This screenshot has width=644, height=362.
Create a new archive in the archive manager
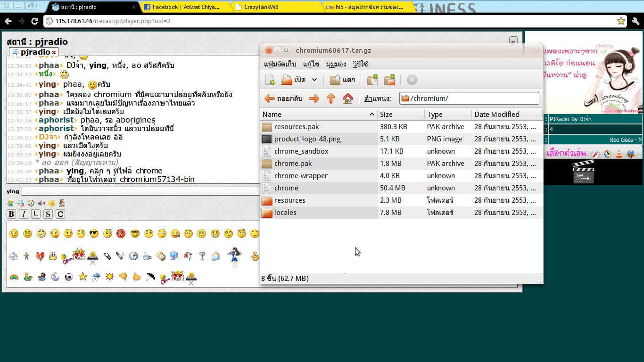click(x=271, y=80)
